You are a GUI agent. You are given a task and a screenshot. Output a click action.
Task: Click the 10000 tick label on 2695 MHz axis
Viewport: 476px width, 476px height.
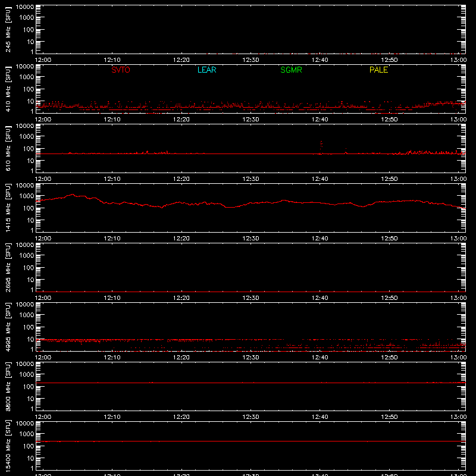25,245
